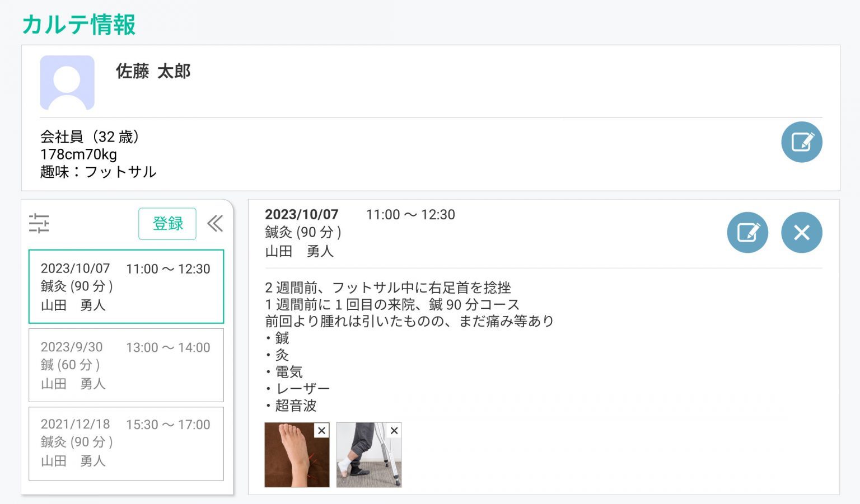The image size is (860, 504).
Task: Edit patient profile with the pencil icon
Action: pyautogui.click(x=801, y=142)
